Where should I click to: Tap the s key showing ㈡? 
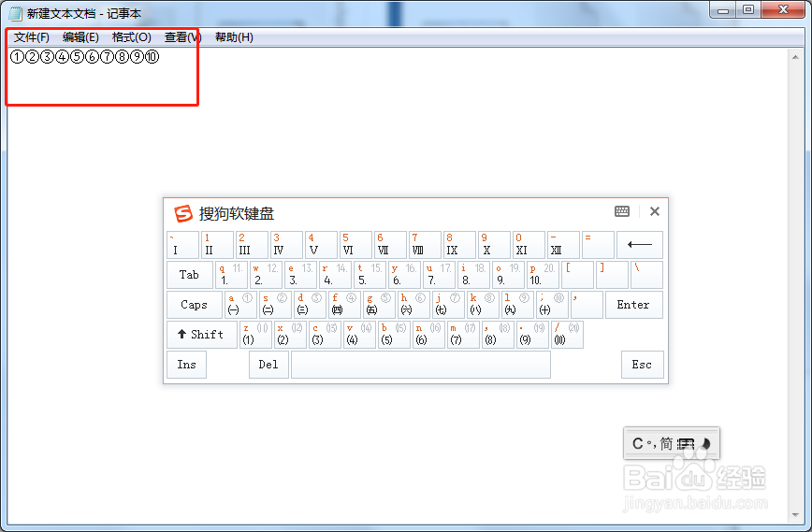click(275, 305)
